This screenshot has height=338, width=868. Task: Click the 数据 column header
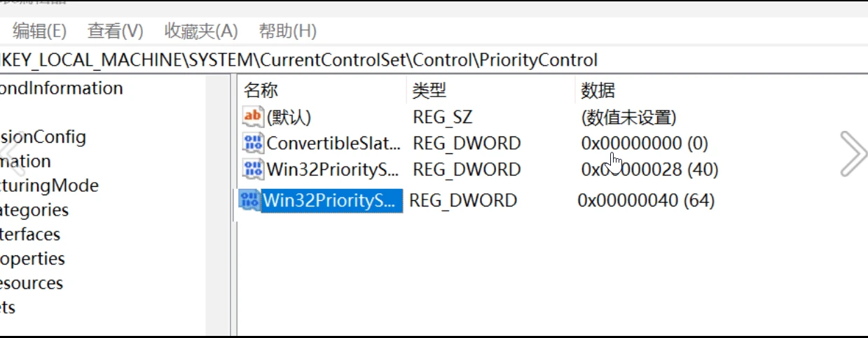coord(598,90)
